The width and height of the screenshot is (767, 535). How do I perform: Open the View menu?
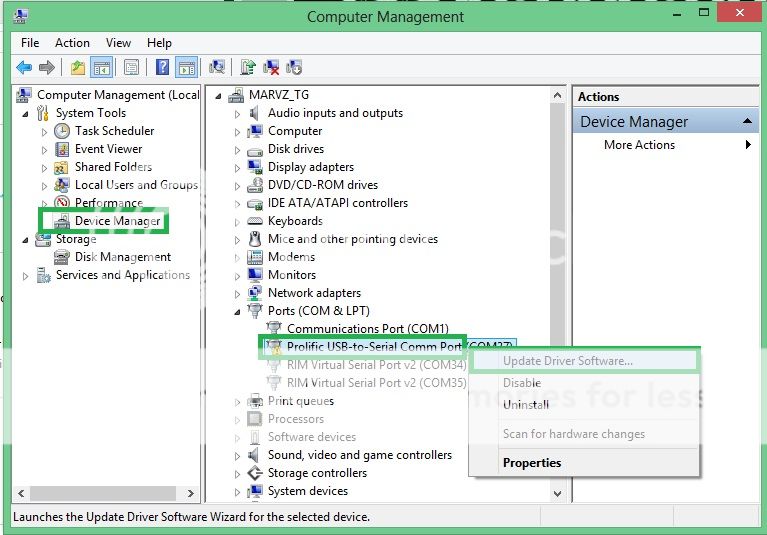pos(118,43)
